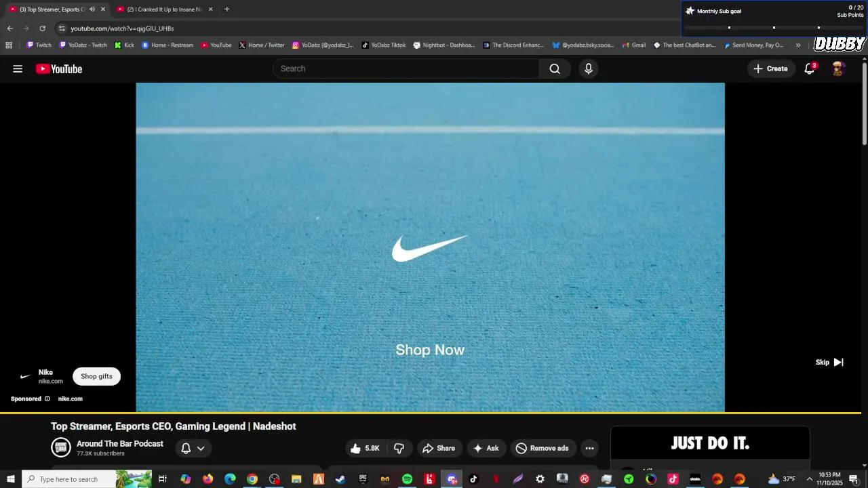The image size is (868, 488).
Task: Open more actions three-dot menu
Action: (x=589, y=448)
